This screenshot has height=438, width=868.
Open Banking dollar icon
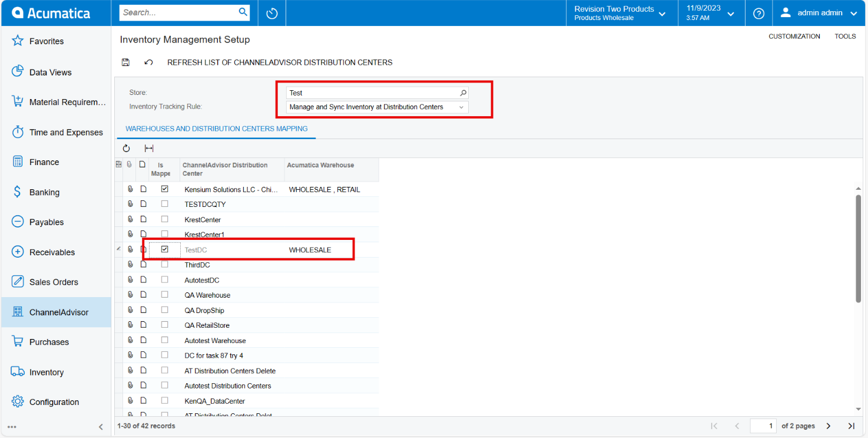tap(18, 192)
